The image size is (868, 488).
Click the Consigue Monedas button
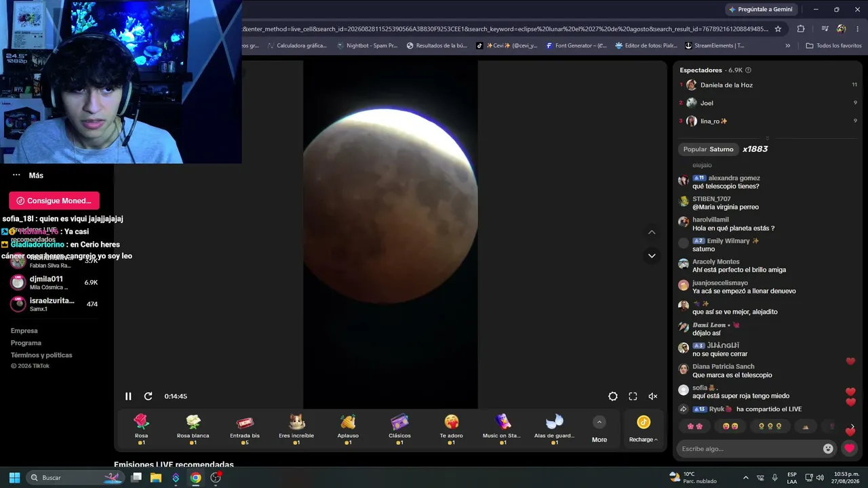(x=54, y=201)
